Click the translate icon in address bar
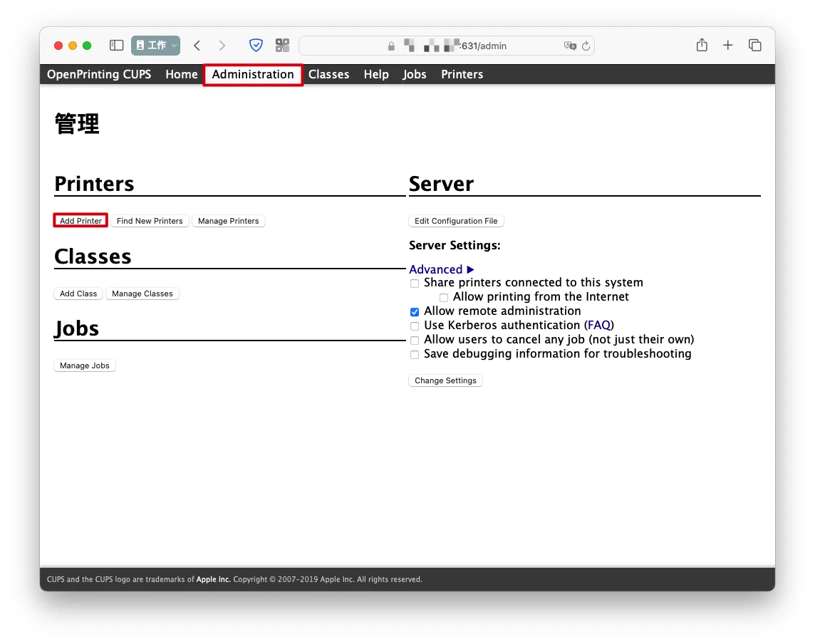The height and width of the screenshot is (644, 815). coord(570,46)
